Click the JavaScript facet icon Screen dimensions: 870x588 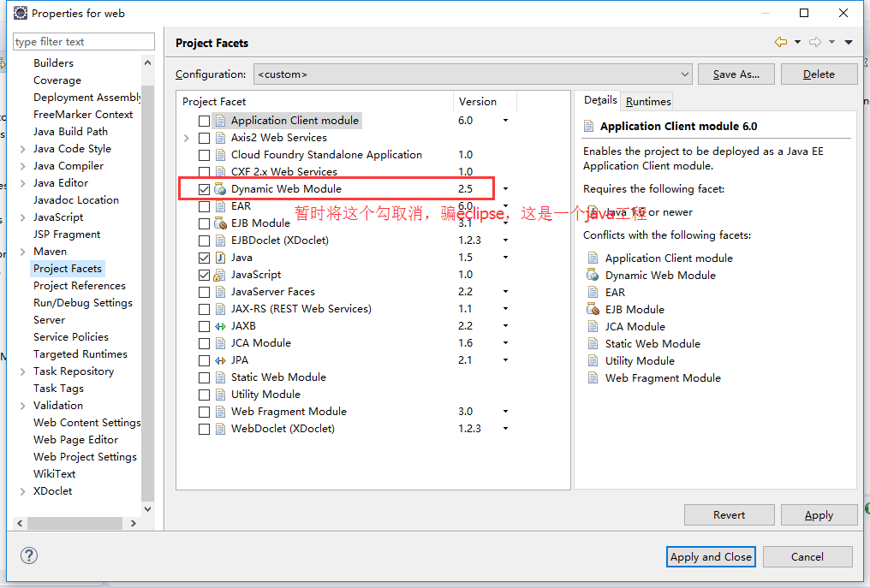[x=220, y=275]
